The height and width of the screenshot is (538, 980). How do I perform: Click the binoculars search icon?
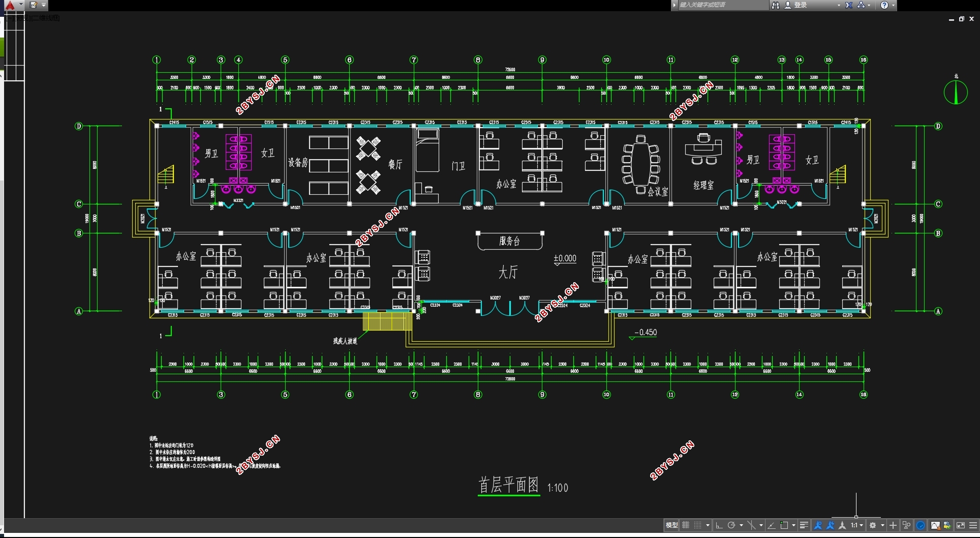coord(776,5)
